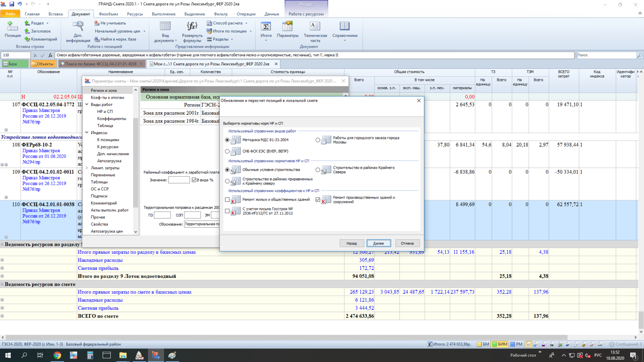Image resolution: width=644 pixels, height=362 pixels.
Task: Open the Физобъем ribbon tab
Action: tap(108, 14)
